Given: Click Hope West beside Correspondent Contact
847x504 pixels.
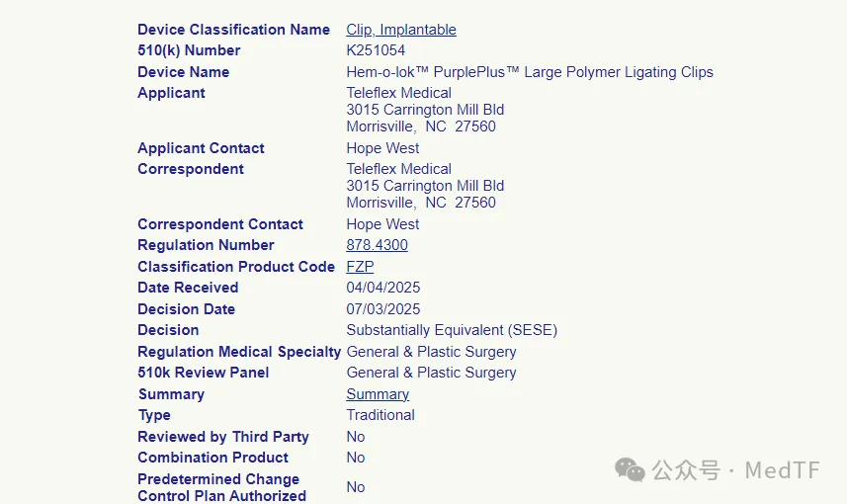Looking at the screenshot, I should pos(382,224).
